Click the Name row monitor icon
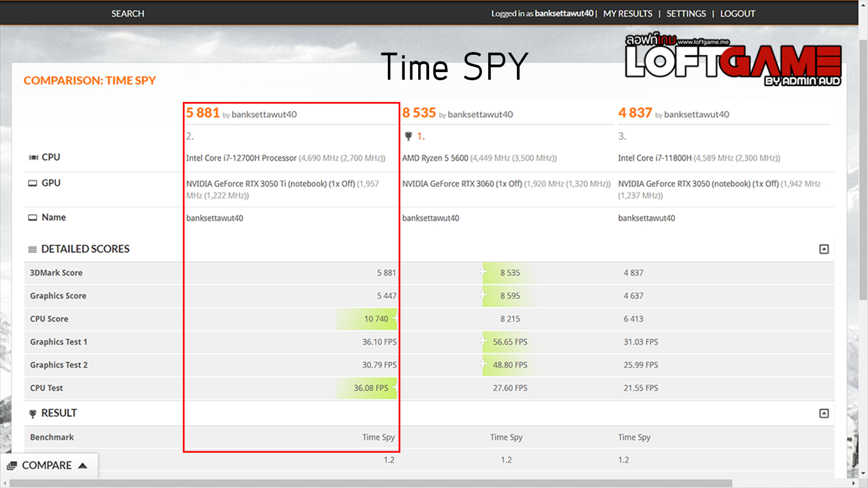Screen dimensions: 868x488 33,217
